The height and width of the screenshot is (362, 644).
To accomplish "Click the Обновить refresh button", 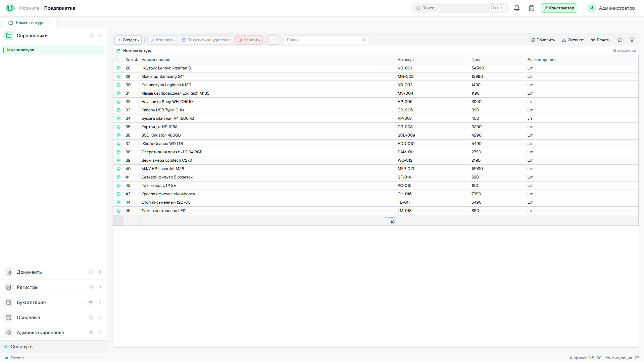I will coord(543,40).
